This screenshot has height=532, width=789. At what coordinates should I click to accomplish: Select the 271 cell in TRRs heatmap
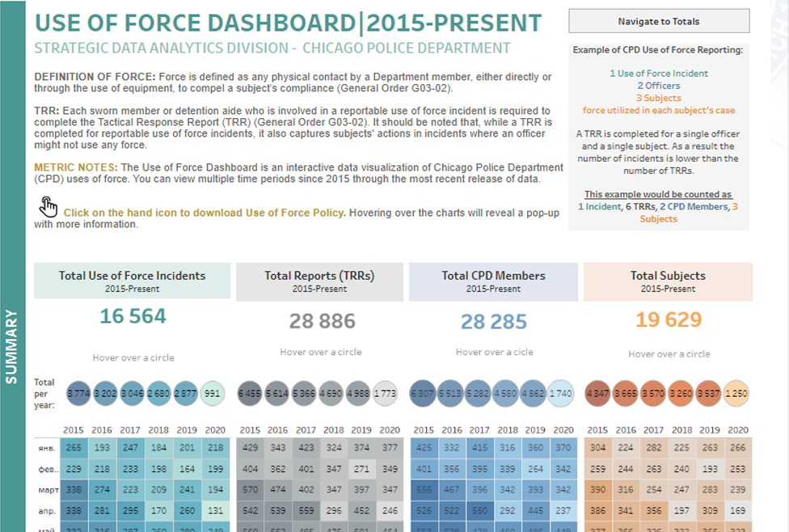361,469
